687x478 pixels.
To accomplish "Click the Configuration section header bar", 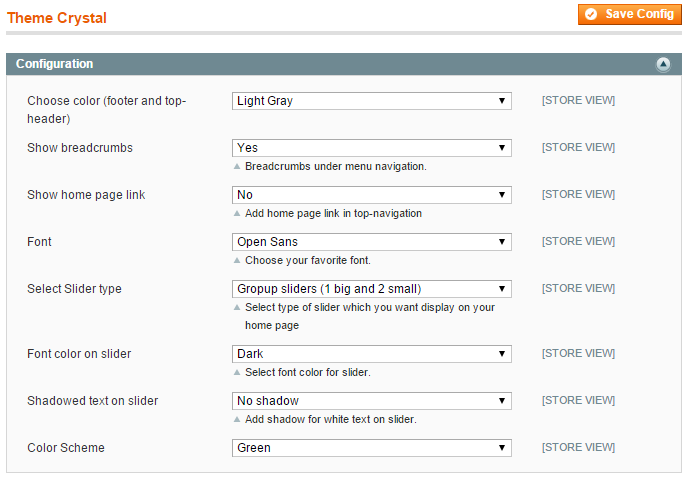I will click(x=344, y=64).
